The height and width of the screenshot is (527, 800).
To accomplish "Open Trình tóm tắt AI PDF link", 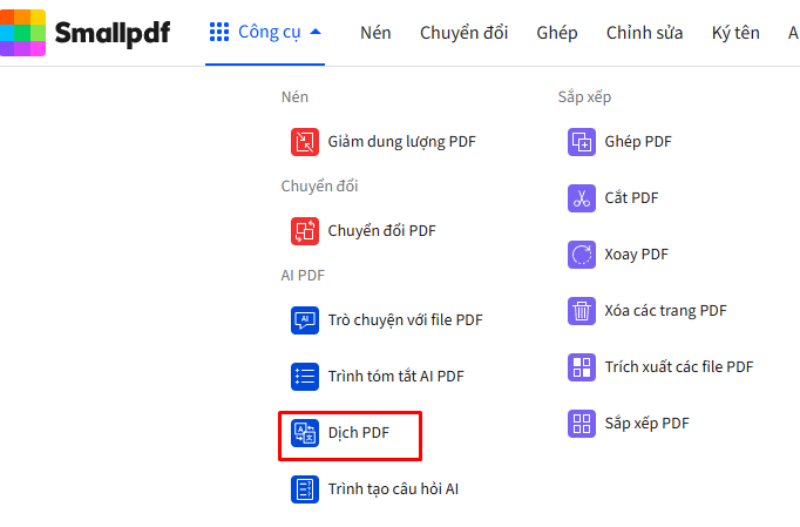I will 396,376.
